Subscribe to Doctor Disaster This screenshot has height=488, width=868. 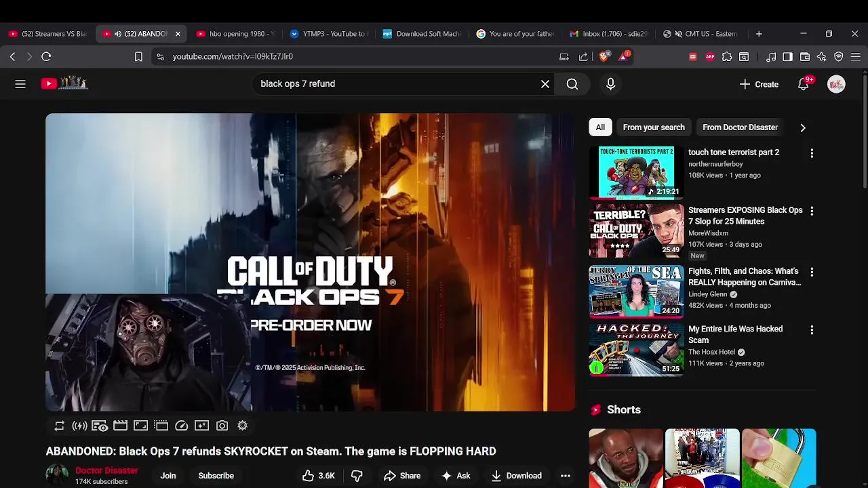click(216, 476)
